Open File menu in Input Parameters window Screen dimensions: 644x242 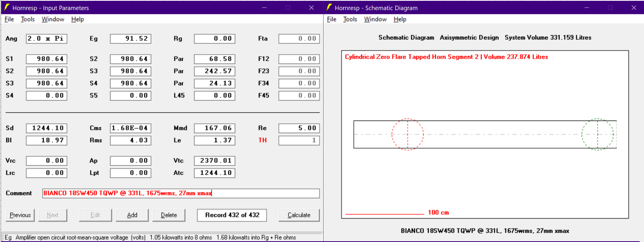(x=9, y=19)
